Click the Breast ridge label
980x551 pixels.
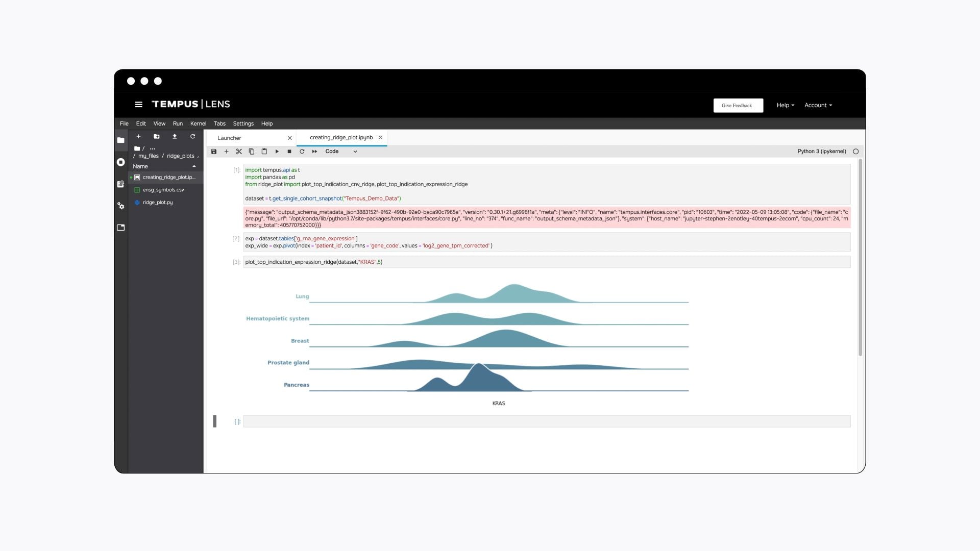[300, 341]
